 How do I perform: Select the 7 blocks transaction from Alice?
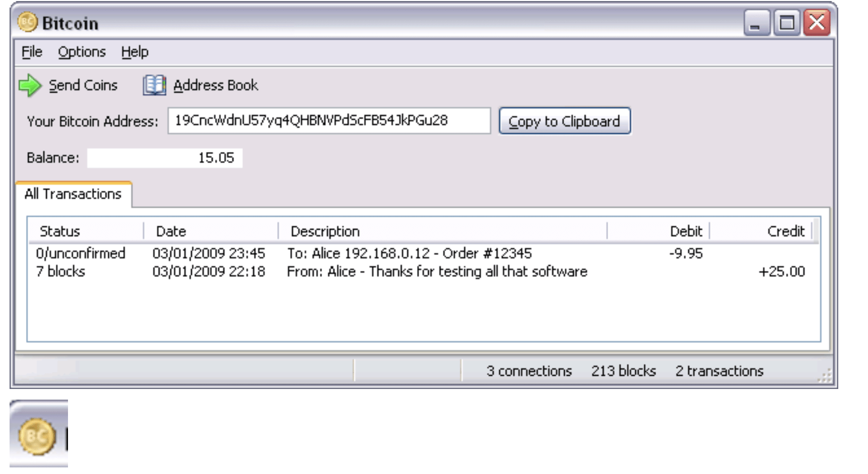[423, 272]
